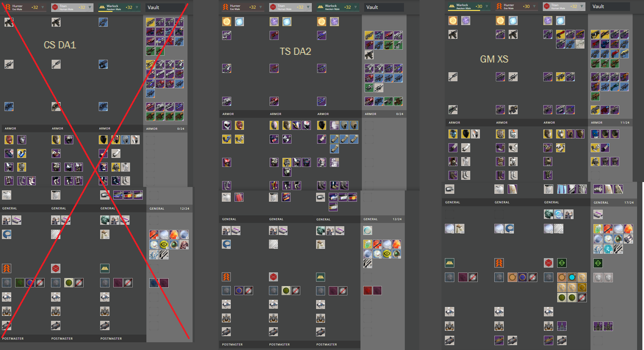The height and width of the screenshot is (350, 644).
Task: Select the Warlock solar subclass in GM XS
Action: coord(453,21)
